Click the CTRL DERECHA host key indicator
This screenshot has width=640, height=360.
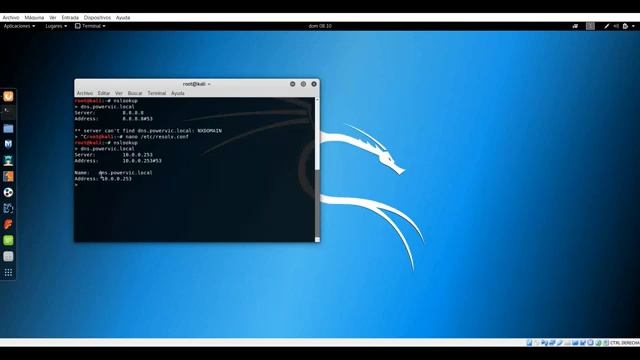tap(624, 343)
